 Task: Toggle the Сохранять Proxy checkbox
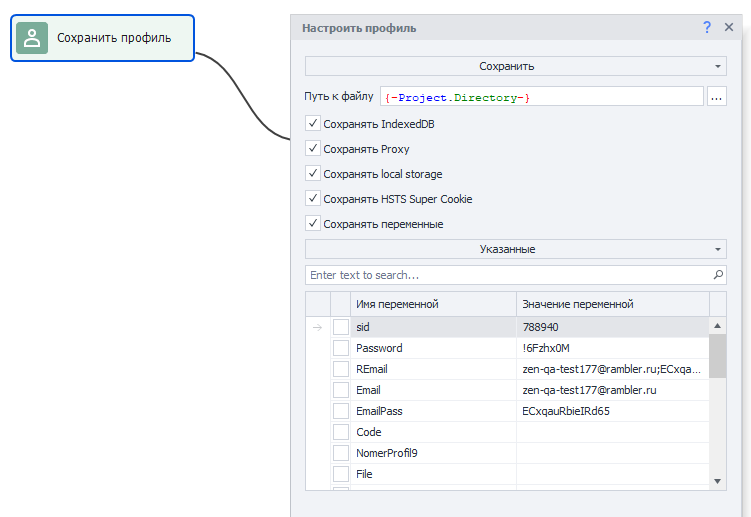pos(313,148)
